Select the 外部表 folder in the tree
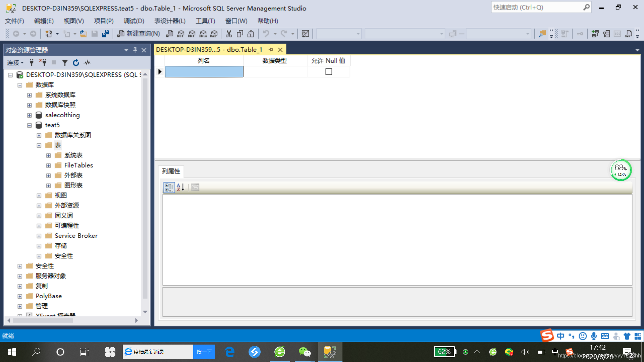 pyautogui.click(x=73, y=175)
